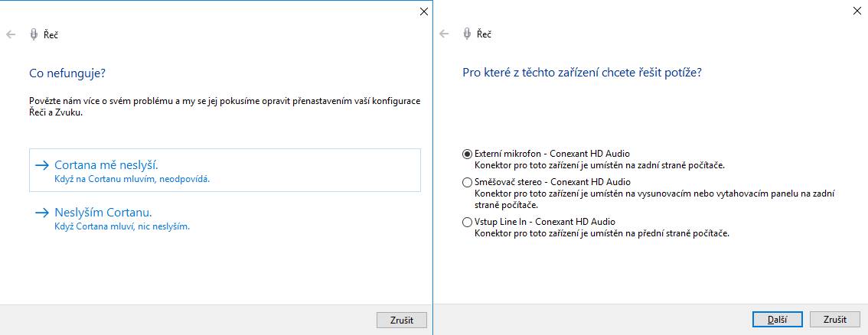
Task: Close the right Řeč dialog
Action: [x=857, y=11]
